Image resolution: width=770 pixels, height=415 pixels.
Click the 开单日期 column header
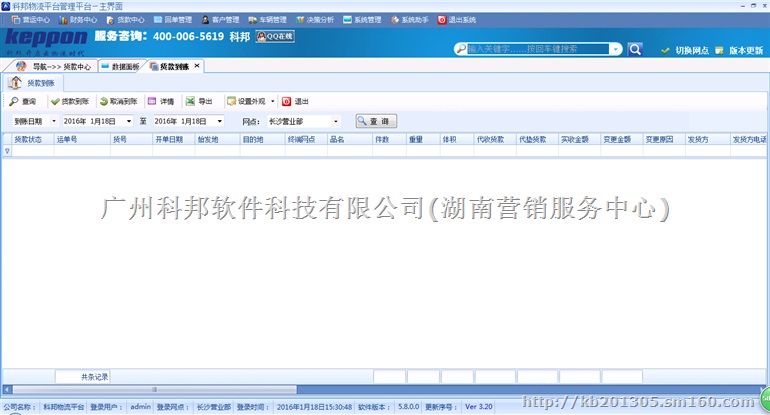coord(173,139)
